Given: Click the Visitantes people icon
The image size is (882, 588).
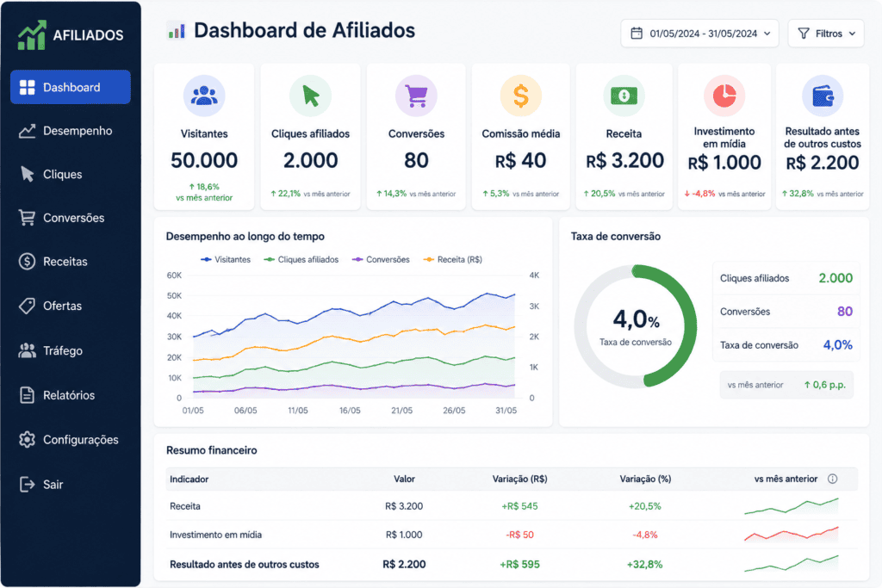Looking at the screenshot, I should [x=204, y=96].
